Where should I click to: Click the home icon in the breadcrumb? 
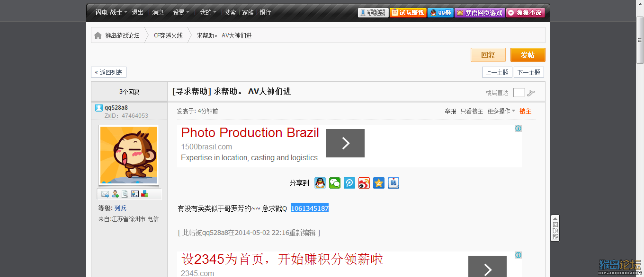click(x=98, y=35)
